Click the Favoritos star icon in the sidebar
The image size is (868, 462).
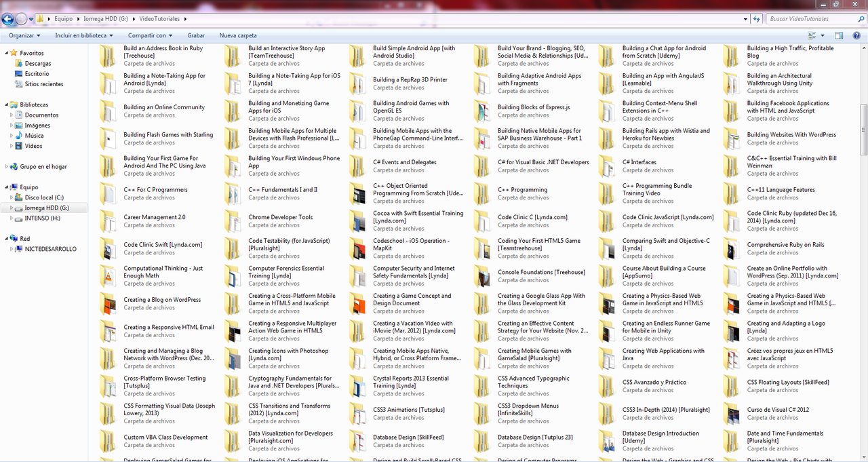[14, 53]
